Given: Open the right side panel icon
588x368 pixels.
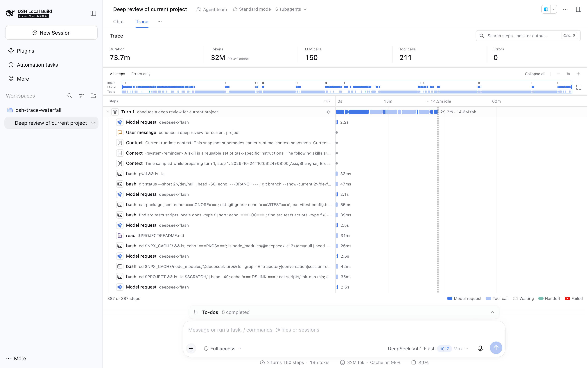Looking at the screenshot, I should pyautogui.click(x=578, y=9).
